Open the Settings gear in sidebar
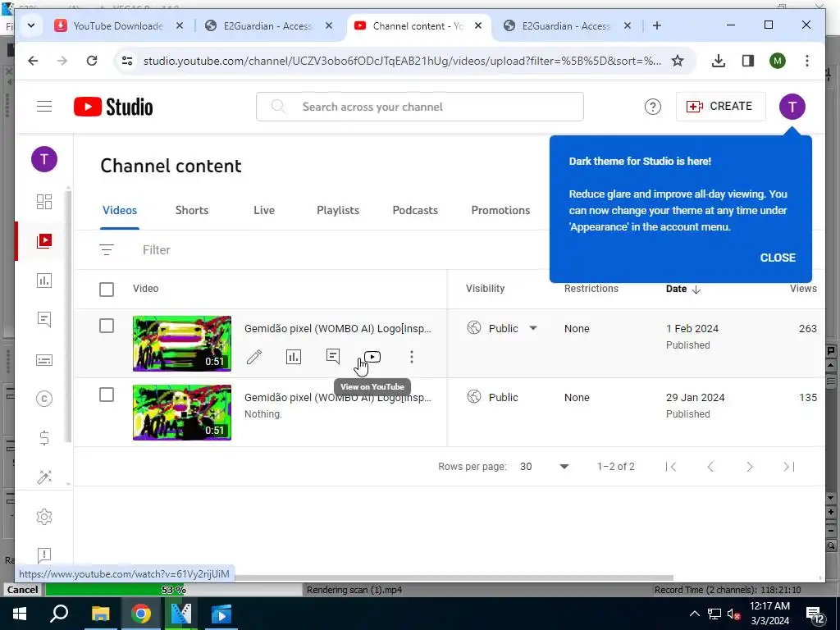The height and width of the screenshot is (630, 840). [x=44, y=517]
